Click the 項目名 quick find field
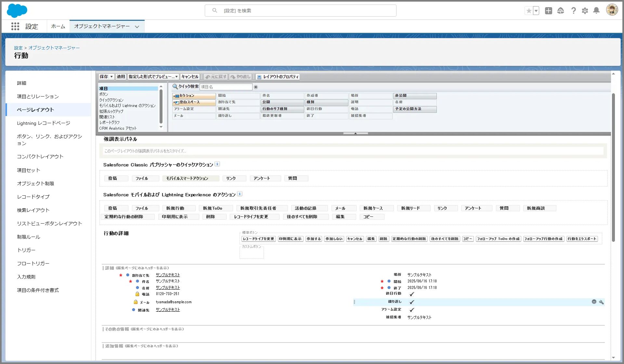 [x=226, y=87]
